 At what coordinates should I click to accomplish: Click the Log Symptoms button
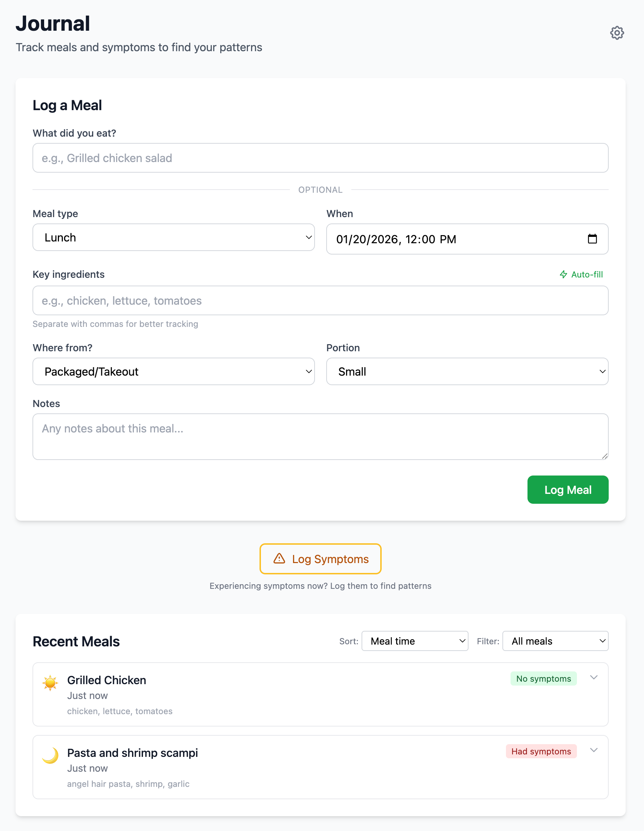tap(320, 559)
